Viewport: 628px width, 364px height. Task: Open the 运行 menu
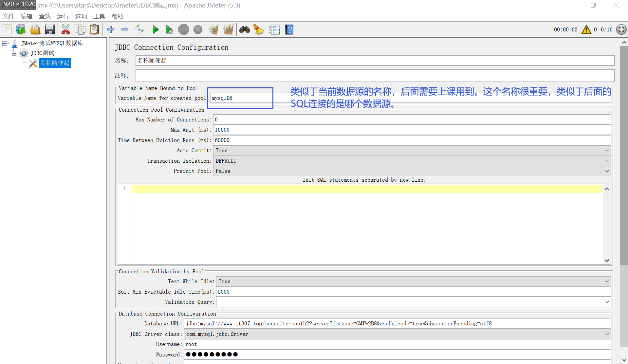[63, 16]
